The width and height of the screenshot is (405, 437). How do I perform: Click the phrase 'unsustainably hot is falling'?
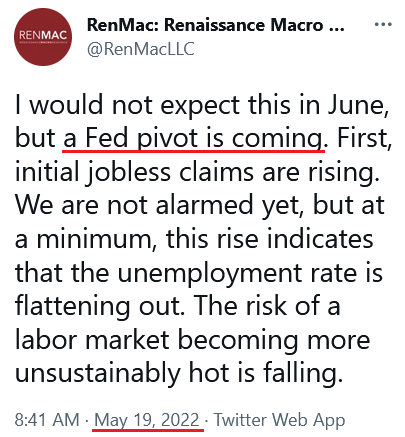pos(179,373)
